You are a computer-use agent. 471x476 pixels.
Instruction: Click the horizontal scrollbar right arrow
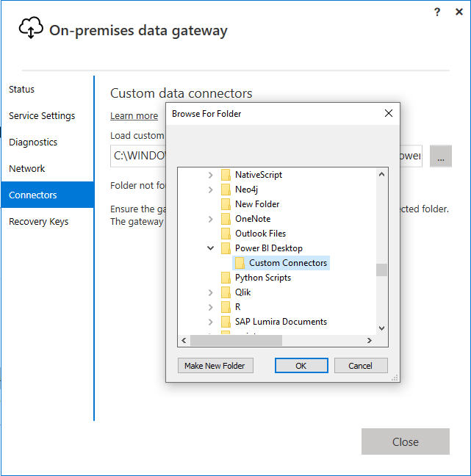(x=370, y=341)
